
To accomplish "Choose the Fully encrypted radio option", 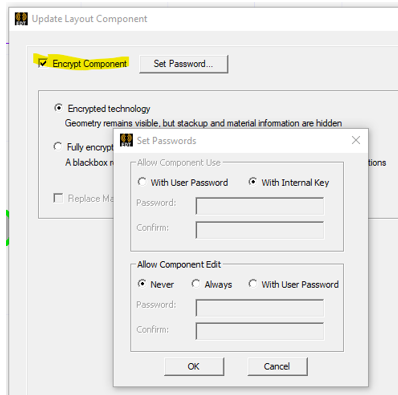I will pyautogui.click(x=58, y=146).
